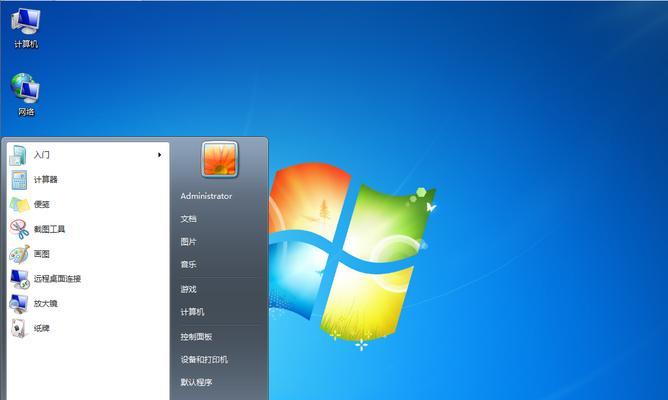This screenshot has width=668, height=400.
Task: Click the 入门 Getting Started icon
Action: [18, 155]
